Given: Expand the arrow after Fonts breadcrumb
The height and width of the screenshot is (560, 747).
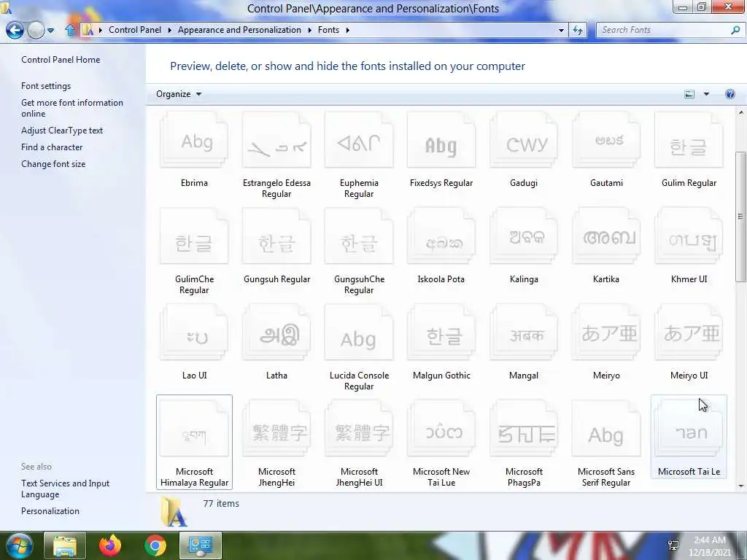Looking at the screenshot, I should tap(348, 30).
